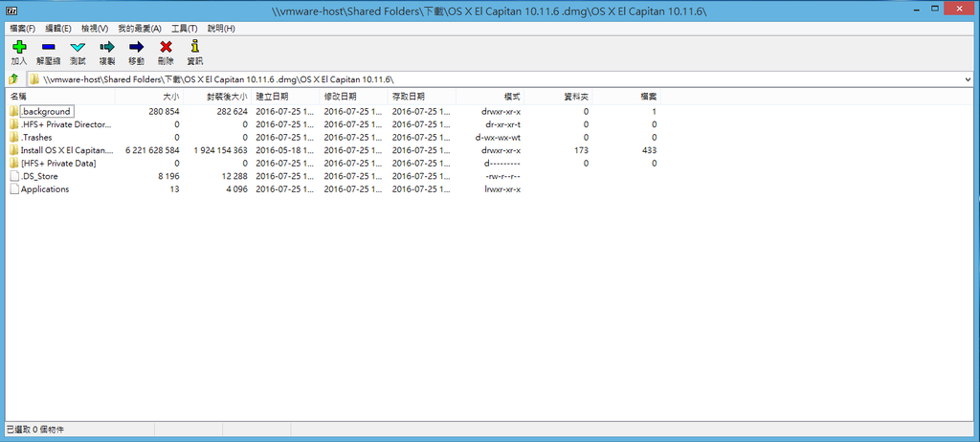Open the 檢視(V) View menu
This screenshot has height=442, width=980.
click(x=95, y=29)
